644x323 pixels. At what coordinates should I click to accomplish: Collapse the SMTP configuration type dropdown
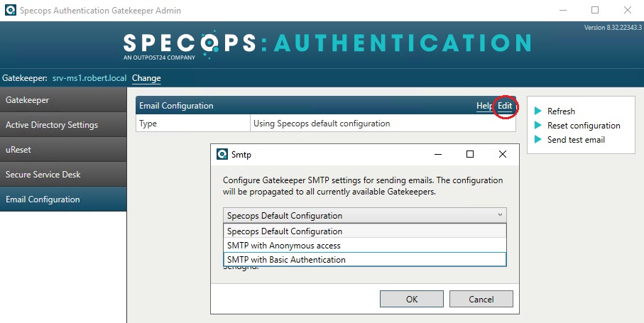(365, 216)
